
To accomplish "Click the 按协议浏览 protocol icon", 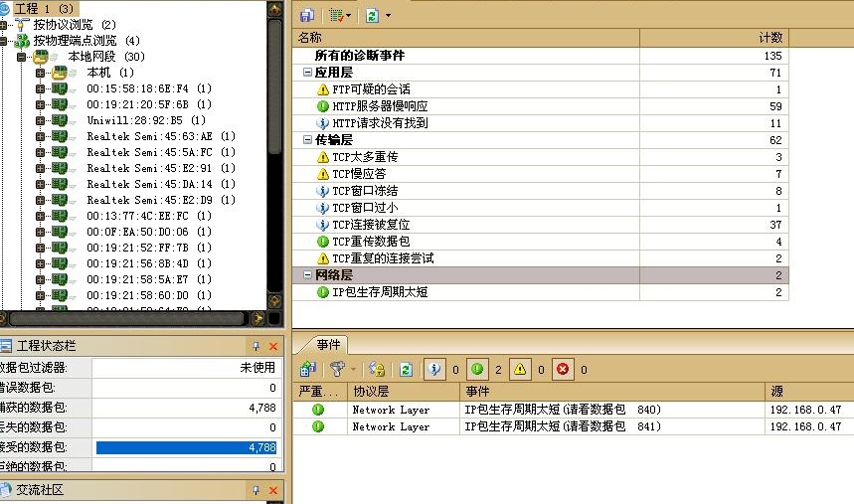I will tap(22, 25).
